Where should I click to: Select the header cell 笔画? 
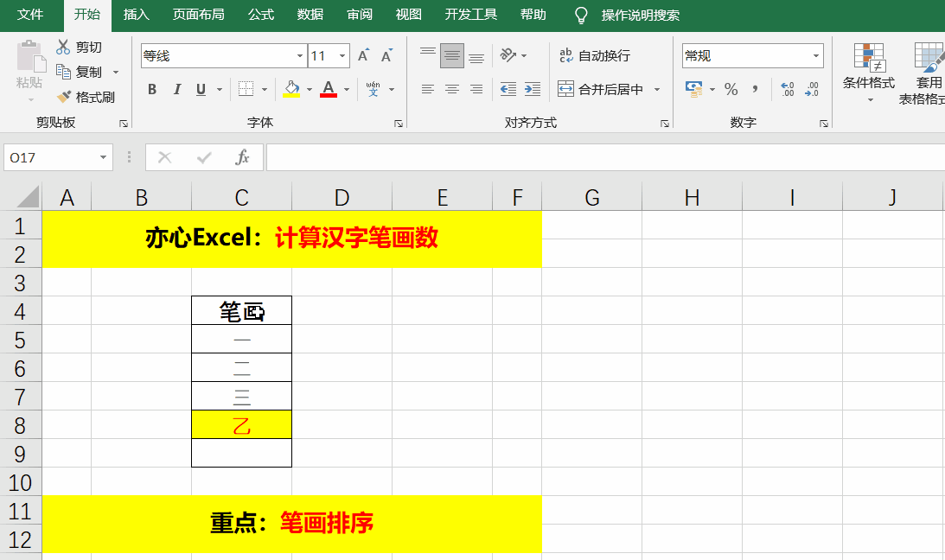point(242,311)
